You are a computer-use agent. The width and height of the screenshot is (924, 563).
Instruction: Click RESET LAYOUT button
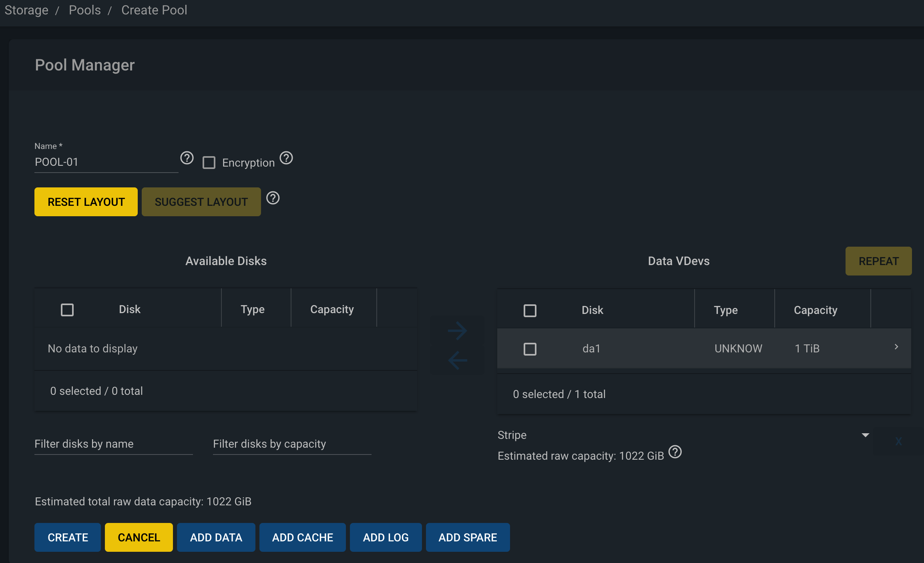(86, 202)
